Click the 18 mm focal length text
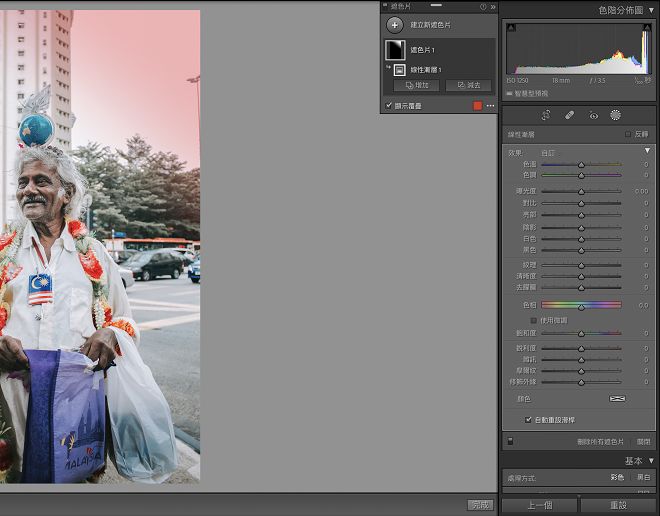The width and height of the screenshot is (660, 516). 561,80
